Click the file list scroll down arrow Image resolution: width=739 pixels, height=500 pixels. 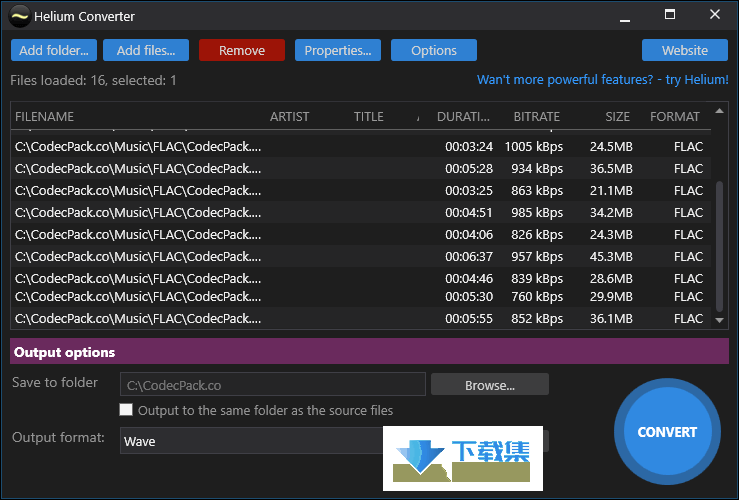pos(719,320)
